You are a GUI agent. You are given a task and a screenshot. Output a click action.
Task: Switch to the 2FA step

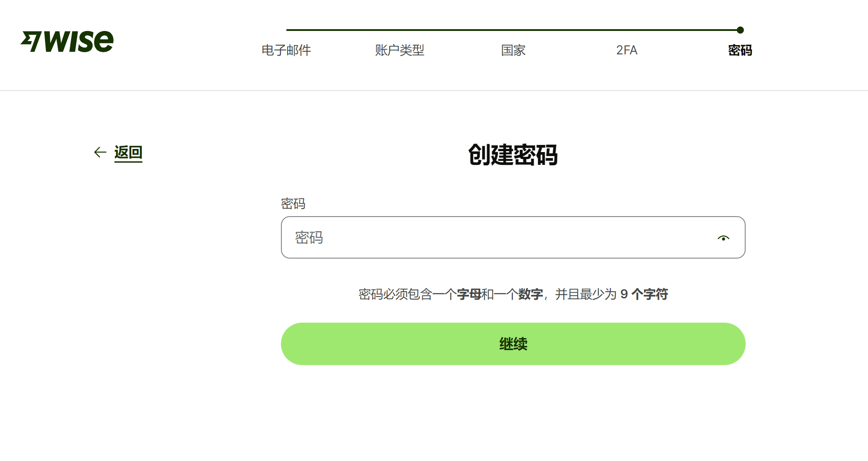(626, 50)
